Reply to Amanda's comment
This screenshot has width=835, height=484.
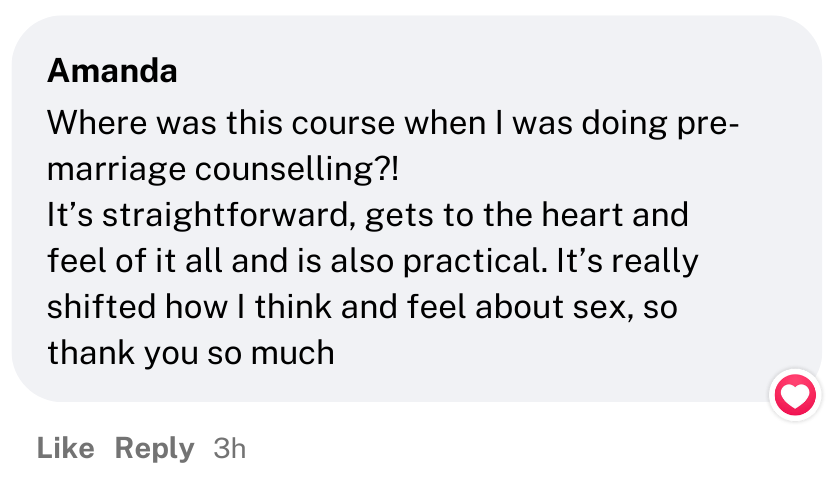coord(154,448)
